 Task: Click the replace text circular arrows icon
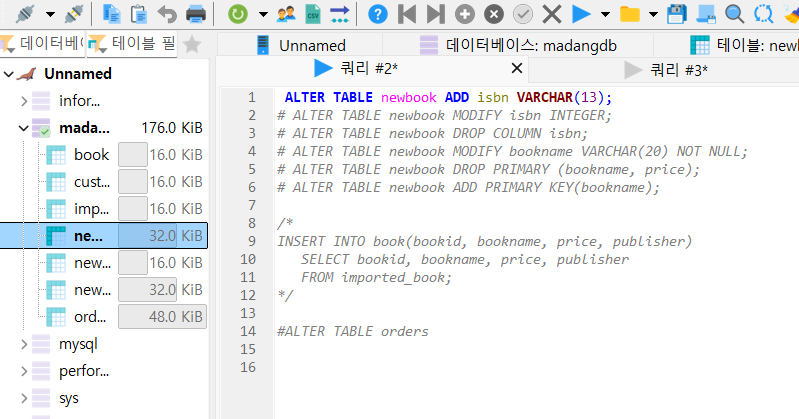tap(763, 14)
